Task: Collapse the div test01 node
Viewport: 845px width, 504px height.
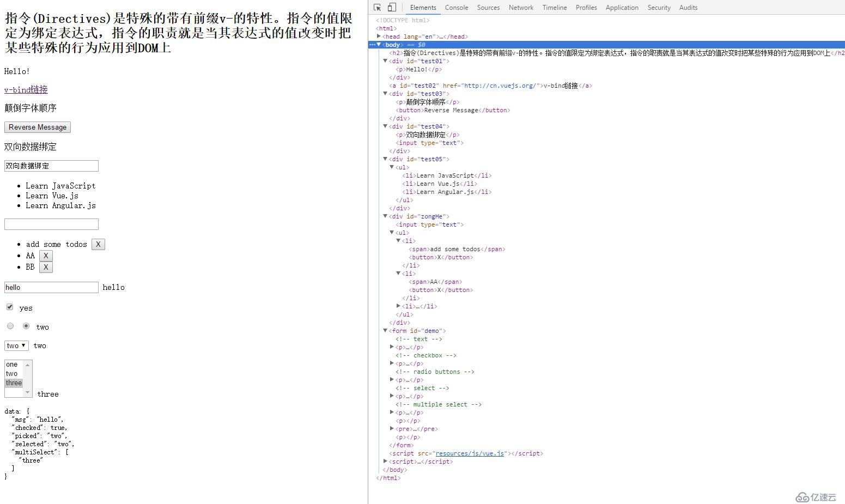Action: click(x=385, y=61)
